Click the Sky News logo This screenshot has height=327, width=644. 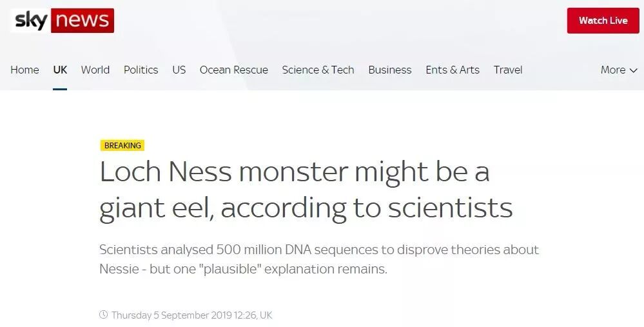tap(63, 21)
